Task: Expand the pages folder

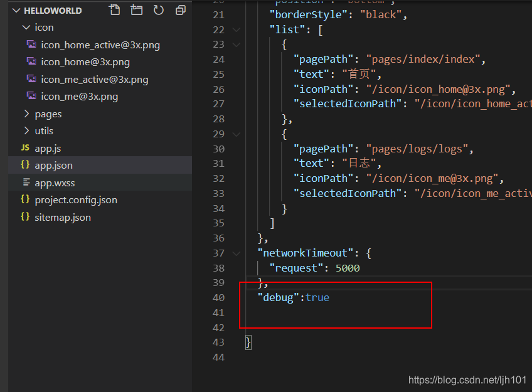Action: (x=26, y=114)
